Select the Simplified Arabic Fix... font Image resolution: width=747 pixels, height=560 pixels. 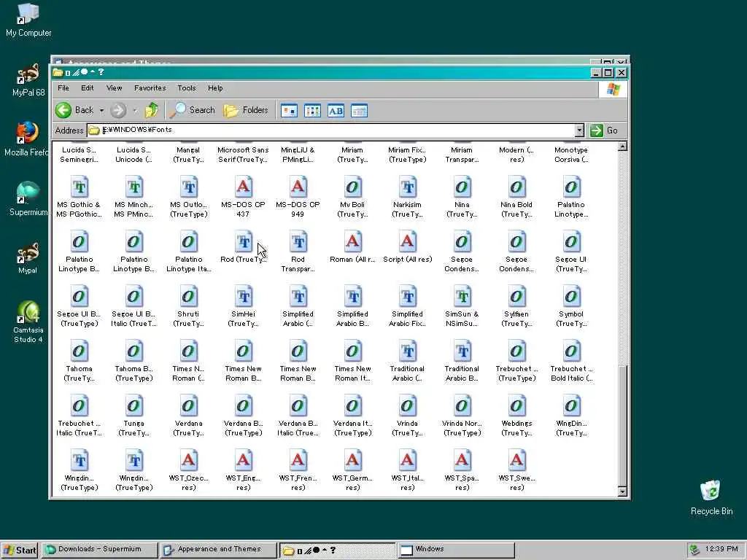(x=407, y=306)
